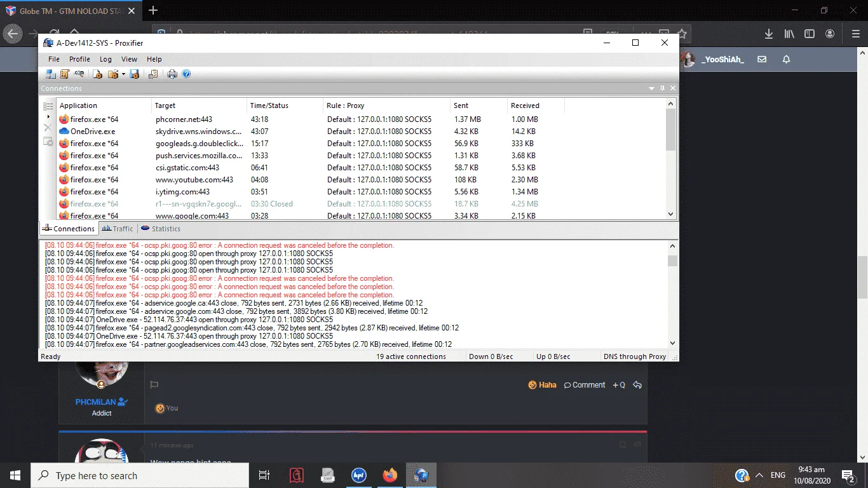
Task: Click the X icon in the connections sidebar
Action: click(x=48, y=128)
